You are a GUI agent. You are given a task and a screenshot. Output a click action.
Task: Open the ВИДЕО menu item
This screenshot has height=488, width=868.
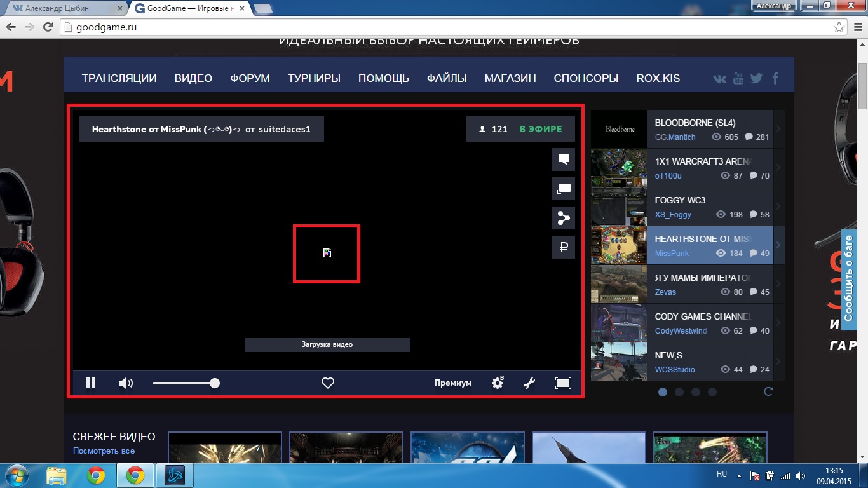tap(193, 78)
